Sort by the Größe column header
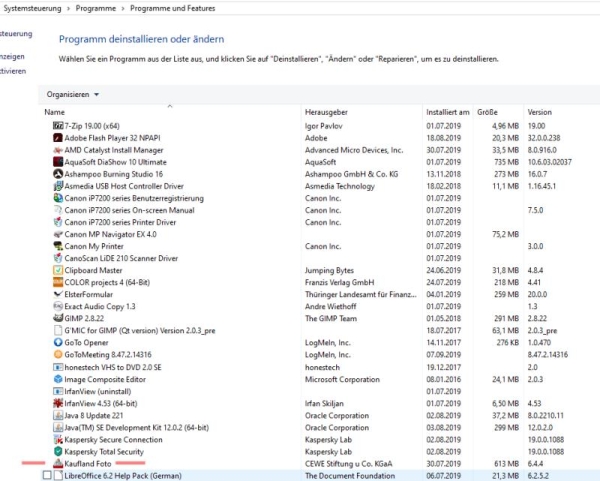This screenshot has height=481, width=600. tap(488, 112)
